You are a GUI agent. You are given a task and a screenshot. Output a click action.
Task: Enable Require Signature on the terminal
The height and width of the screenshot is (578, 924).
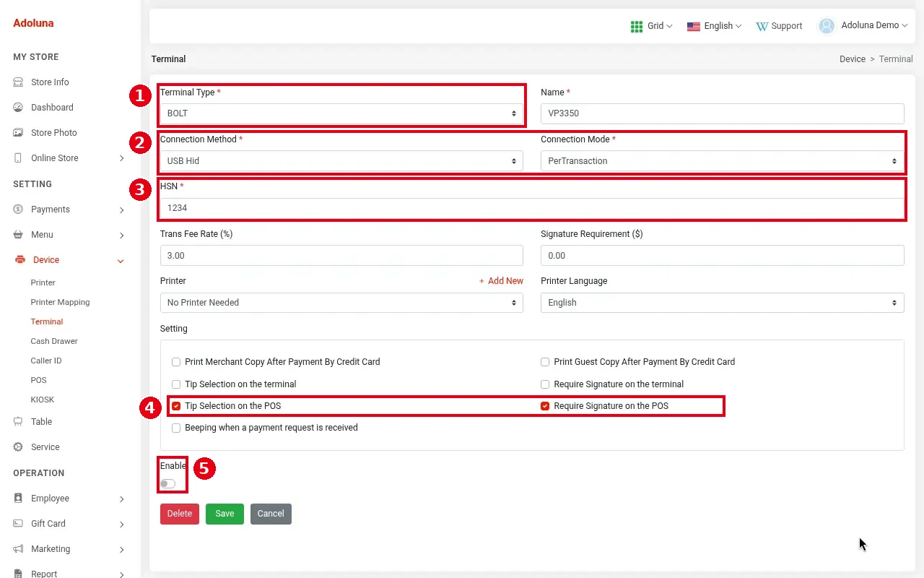click(546, 384)
